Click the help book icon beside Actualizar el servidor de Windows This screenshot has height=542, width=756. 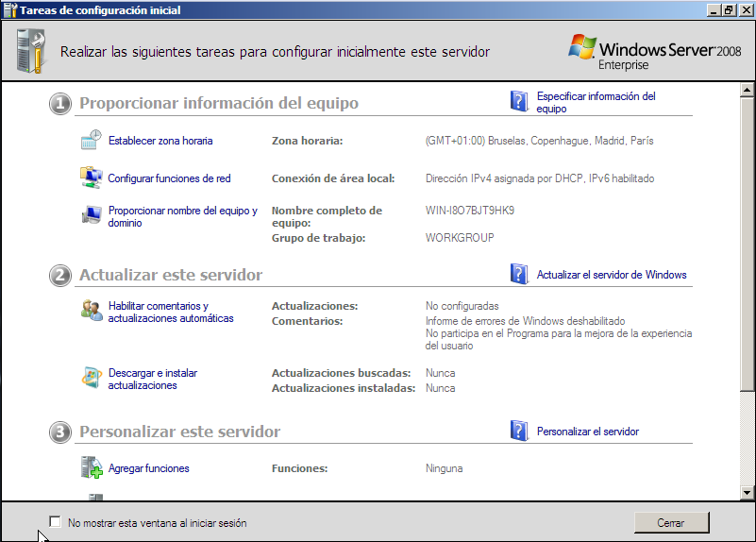[519, 274]
